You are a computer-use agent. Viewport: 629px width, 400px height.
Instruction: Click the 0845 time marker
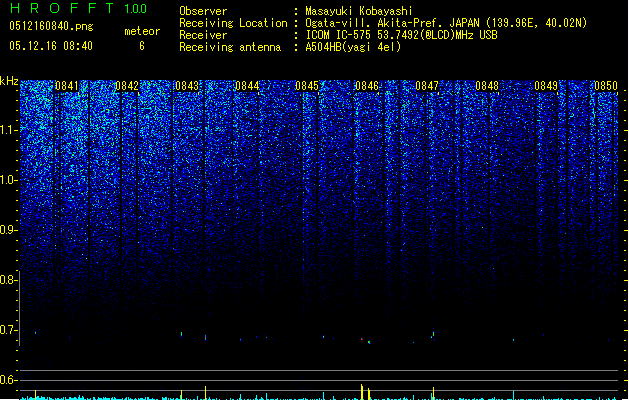click(307, 86)
